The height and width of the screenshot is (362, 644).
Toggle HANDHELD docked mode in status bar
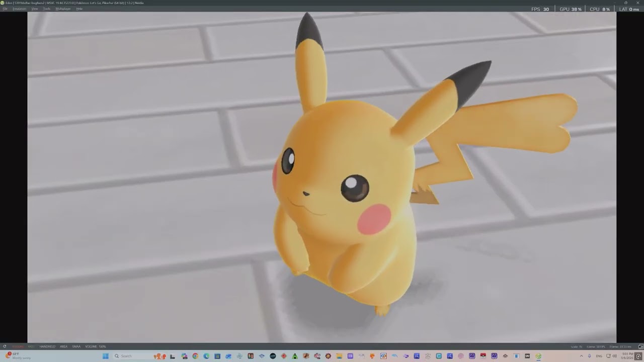click(x=47, y=346)
